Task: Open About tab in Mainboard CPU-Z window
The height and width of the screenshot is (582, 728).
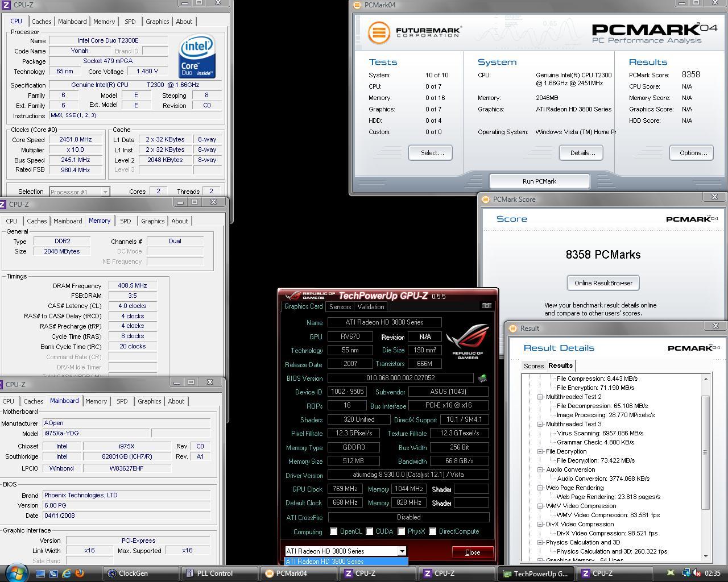Action: pyautogui.click(x=176, y=401)
